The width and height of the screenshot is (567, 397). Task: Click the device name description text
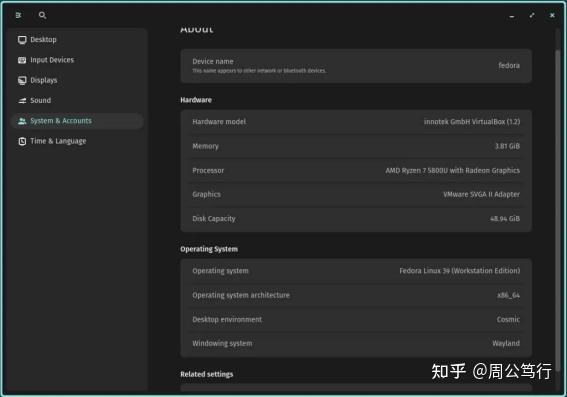point(259,71)
